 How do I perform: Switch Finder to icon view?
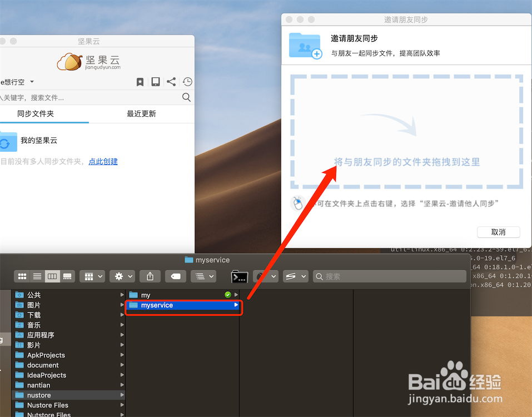point(22,276)
